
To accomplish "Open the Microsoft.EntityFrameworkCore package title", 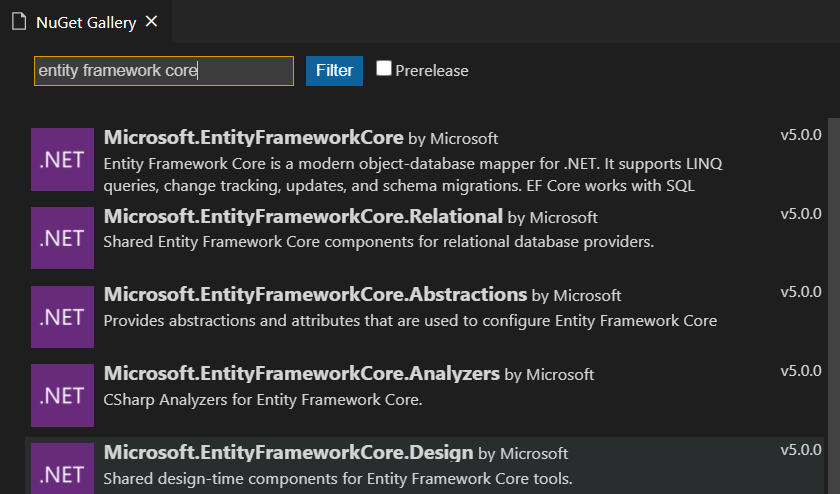I will tap(253, 138).
